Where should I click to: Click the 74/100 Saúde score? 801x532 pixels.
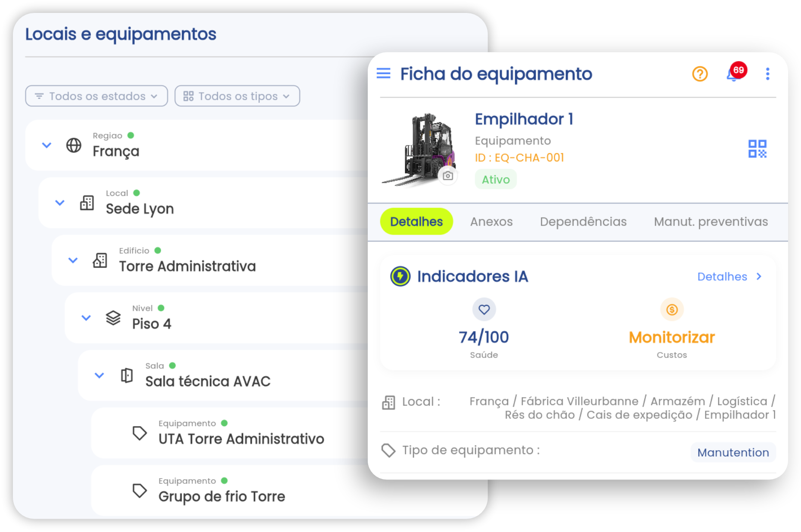[484, 337]
